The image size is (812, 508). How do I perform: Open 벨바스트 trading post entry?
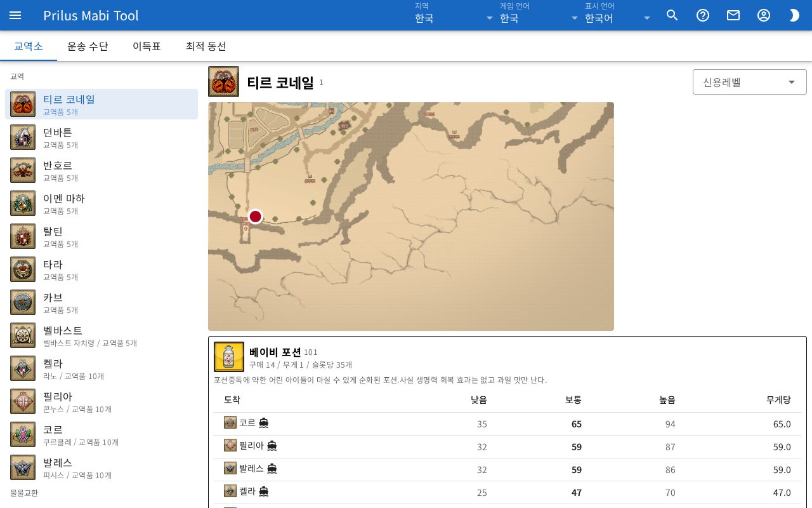click(101, 335)
